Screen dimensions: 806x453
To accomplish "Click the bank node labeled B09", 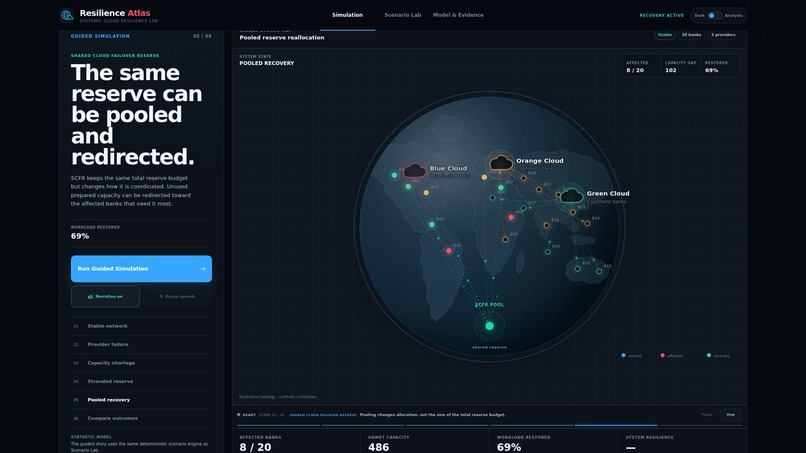I will [505, 240].
